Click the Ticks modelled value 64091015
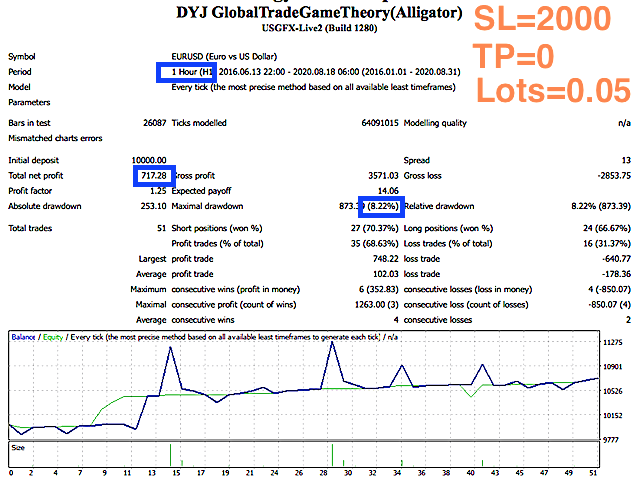Image resolution: width=640 pixels, height=480 pixels. coord(380,123)
